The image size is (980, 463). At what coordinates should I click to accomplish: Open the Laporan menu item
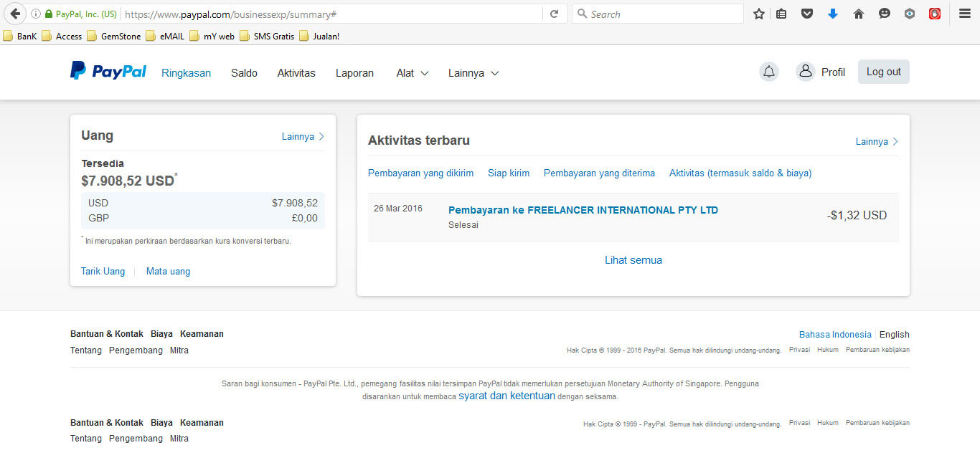354,73
